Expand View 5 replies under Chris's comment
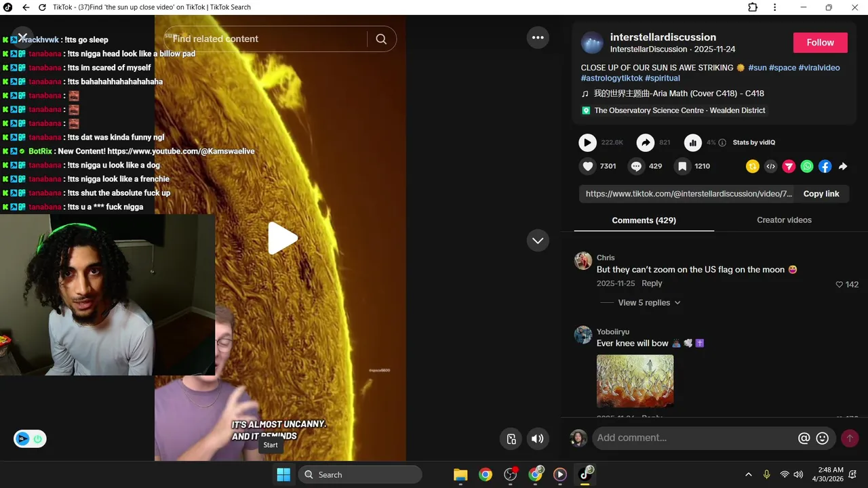This screenshot has height=488, width=868. point(649,303)
